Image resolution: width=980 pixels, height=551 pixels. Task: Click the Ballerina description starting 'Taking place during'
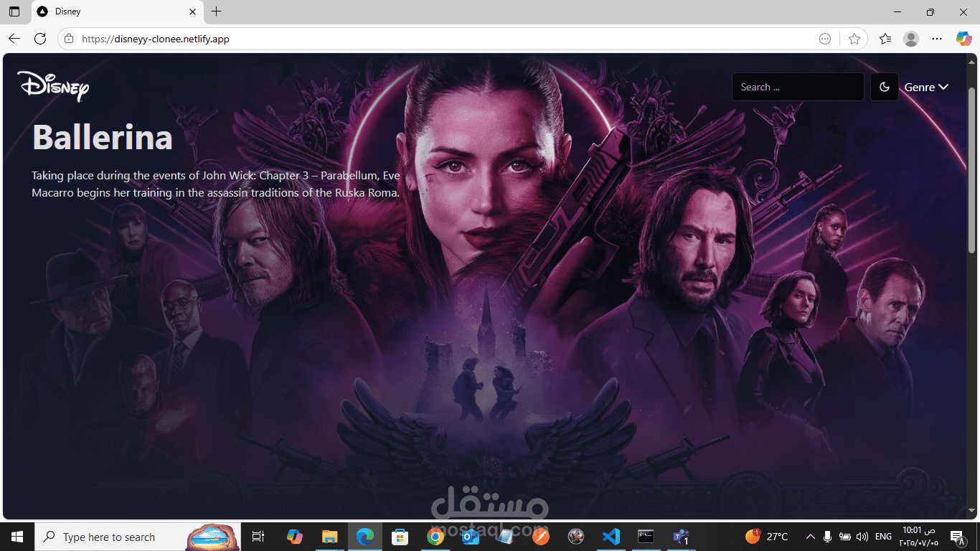click(216, 184)
